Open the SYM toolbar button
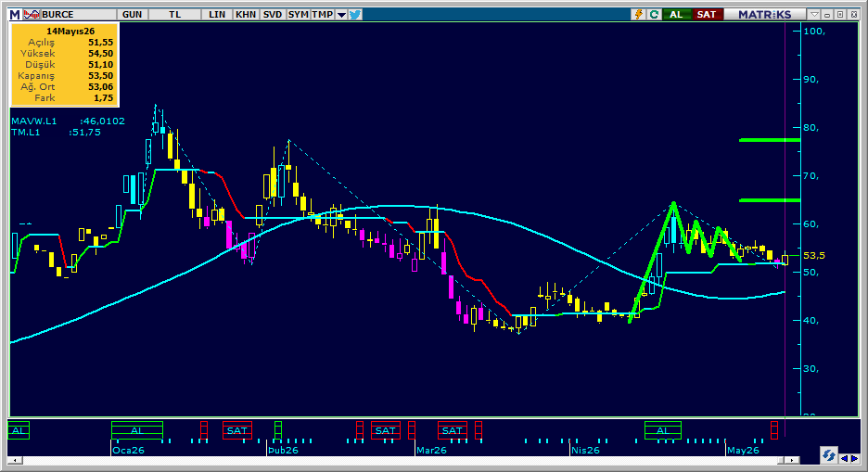The width and height of the screenshot is (868, 472). (299, 15)
